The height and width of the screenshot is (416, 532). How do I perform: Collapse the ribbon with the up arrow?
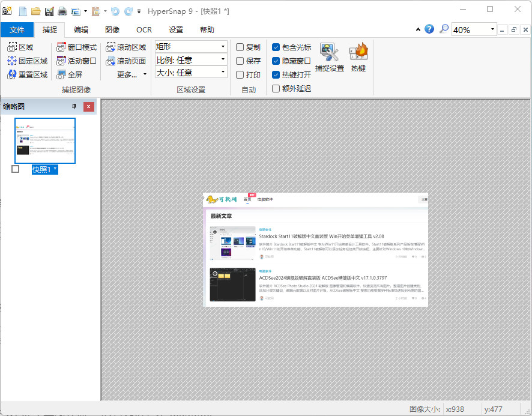click(x=418, y=29)
